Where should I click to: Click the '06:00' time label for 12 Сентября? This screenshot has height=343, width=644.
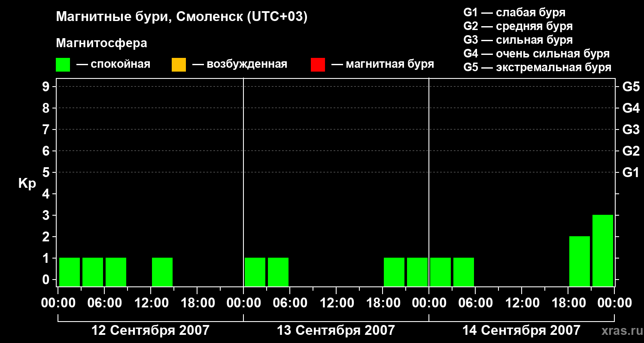coord(104,303)
